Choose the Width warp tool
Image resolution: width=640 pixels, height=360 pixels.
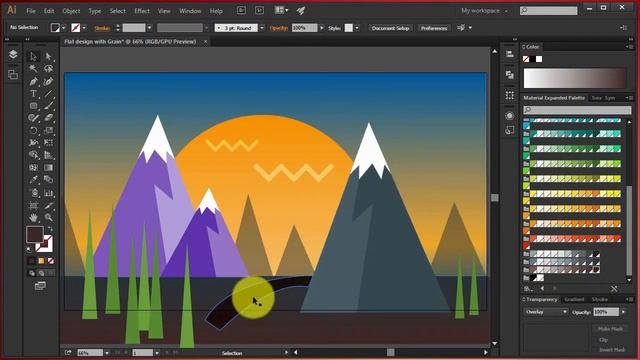(x=33, y=143)
